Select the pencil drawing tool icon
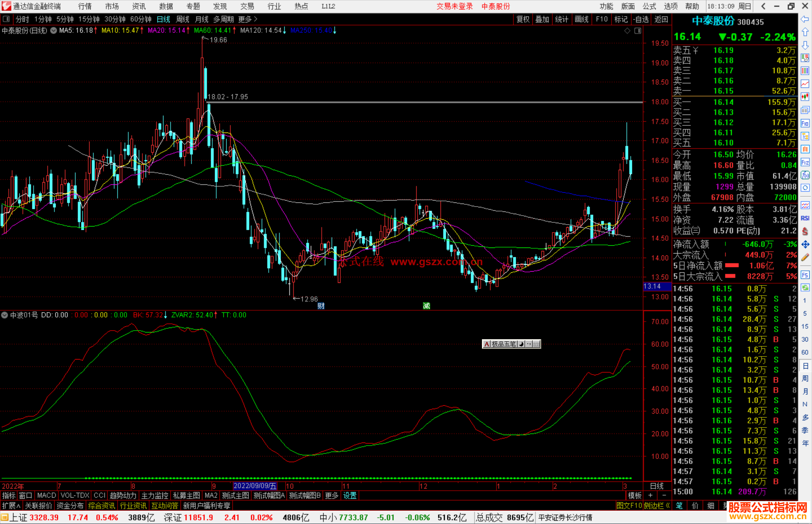This screenshot has height=524, width=812. [805, 258]
